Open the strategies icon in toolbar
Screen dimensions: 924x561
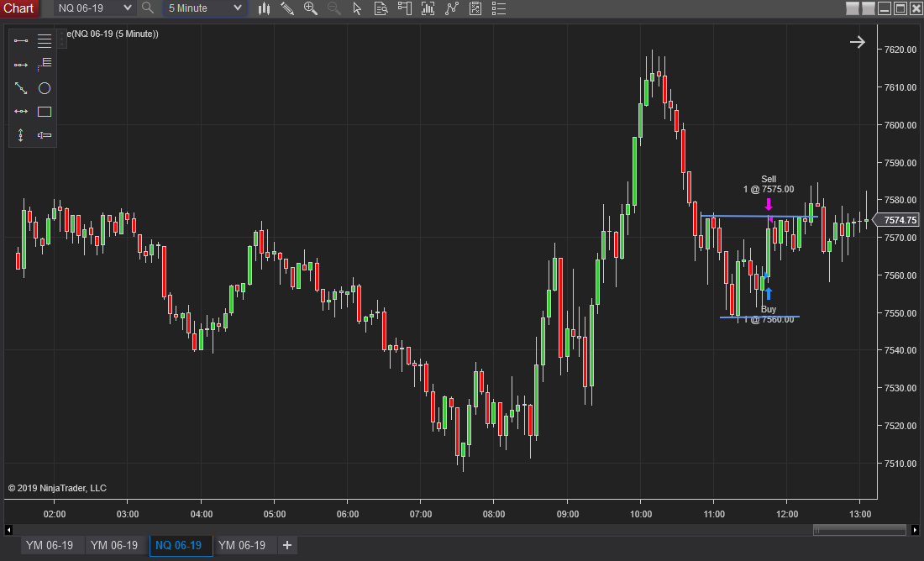pyautogui.click(x=475, y=8)
